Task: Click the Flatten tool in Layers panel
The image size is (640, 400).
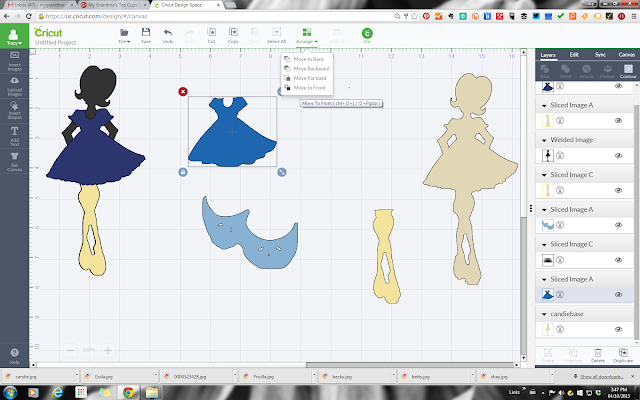Action: (x=607, y=71)
